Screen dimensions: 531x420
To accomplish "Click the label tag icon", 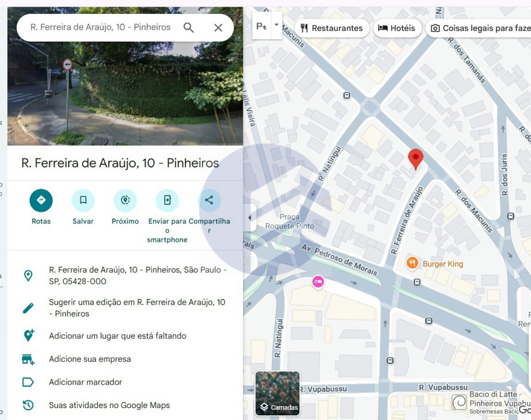I will 28,382.
